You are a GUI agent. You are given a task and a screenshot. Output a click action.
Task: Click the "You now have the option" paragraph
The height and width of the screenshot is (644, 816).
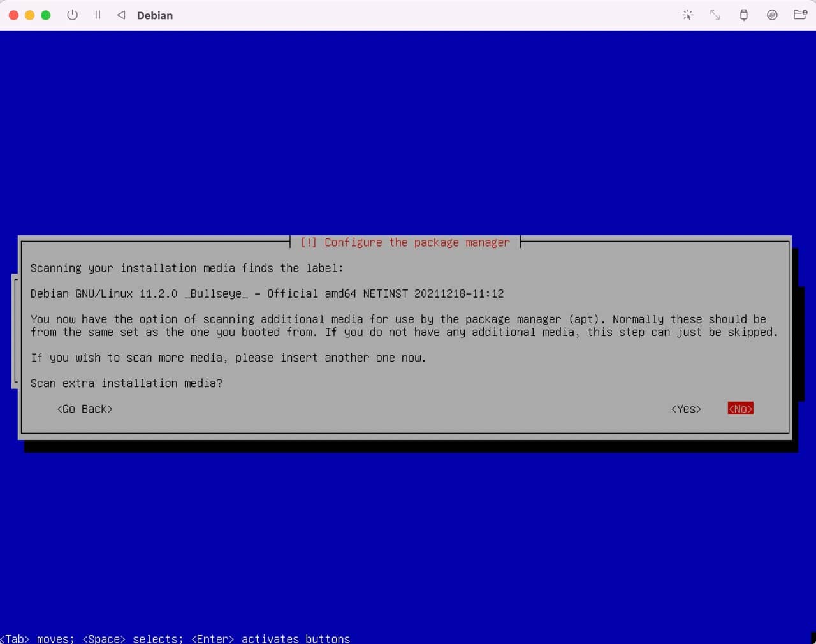click(404, 326)
